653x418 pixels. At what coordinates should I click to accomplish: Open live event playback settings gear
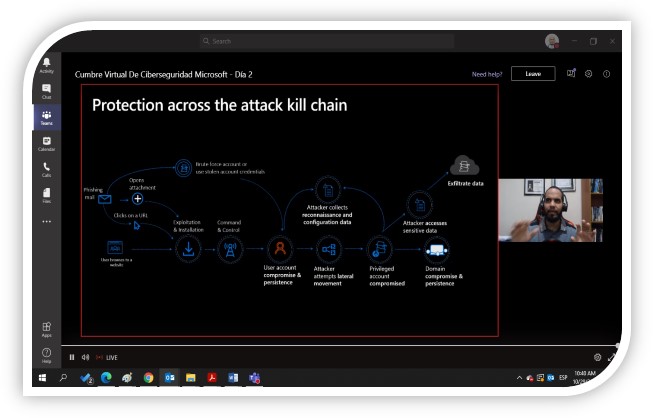[x=597, y=357]
